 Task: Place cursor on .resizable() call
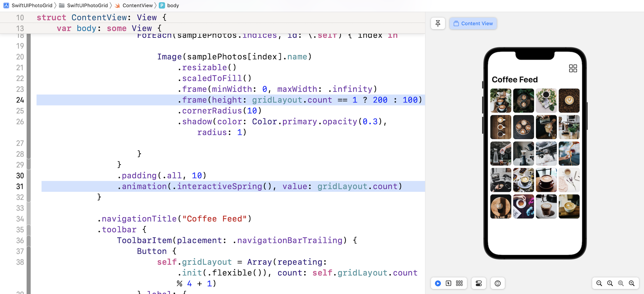[x=207, y=68]
